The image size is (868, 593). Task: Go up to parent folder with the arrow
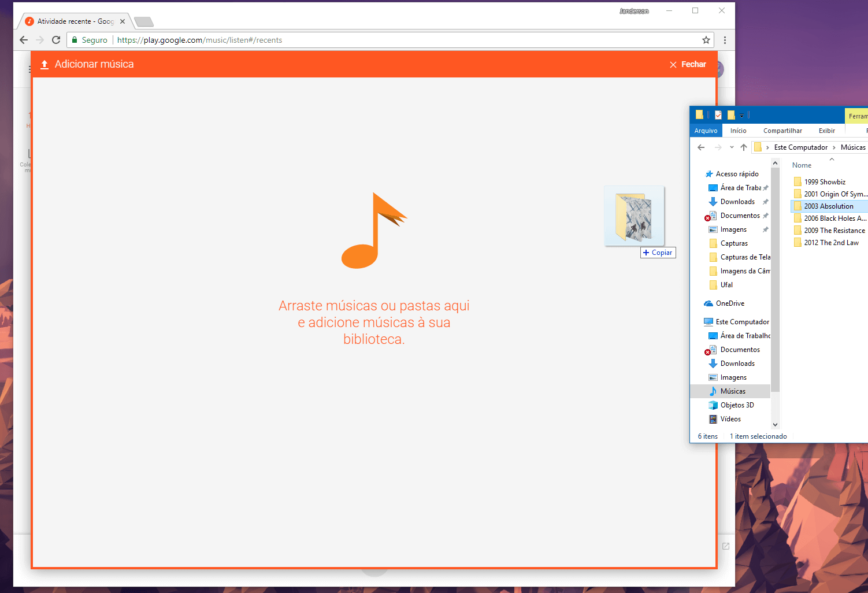744,147
